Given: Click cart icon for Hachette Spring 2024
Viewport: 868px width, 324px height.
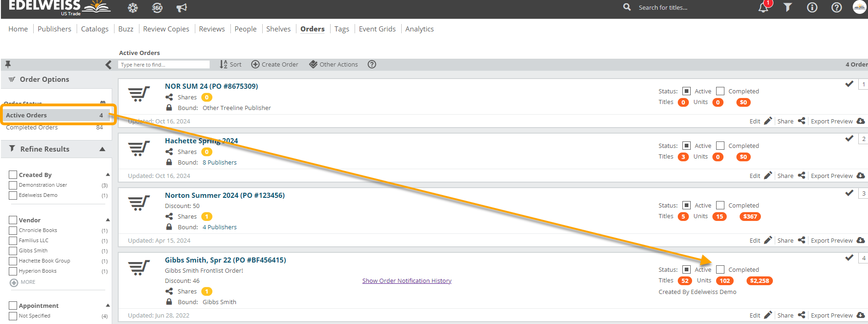Looking at the screenshot, I should pyautogui.click(x=139, y=149).
